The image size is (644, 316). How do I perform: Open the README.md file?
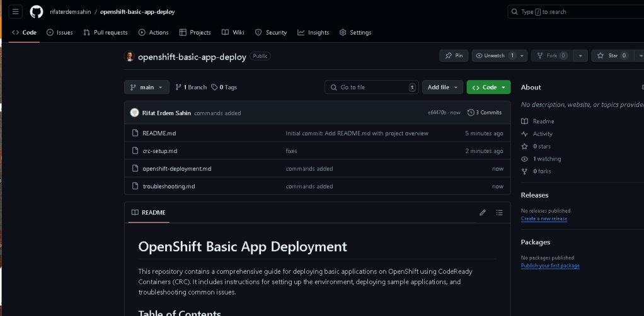pyautogui.click(x=159, y=133)
